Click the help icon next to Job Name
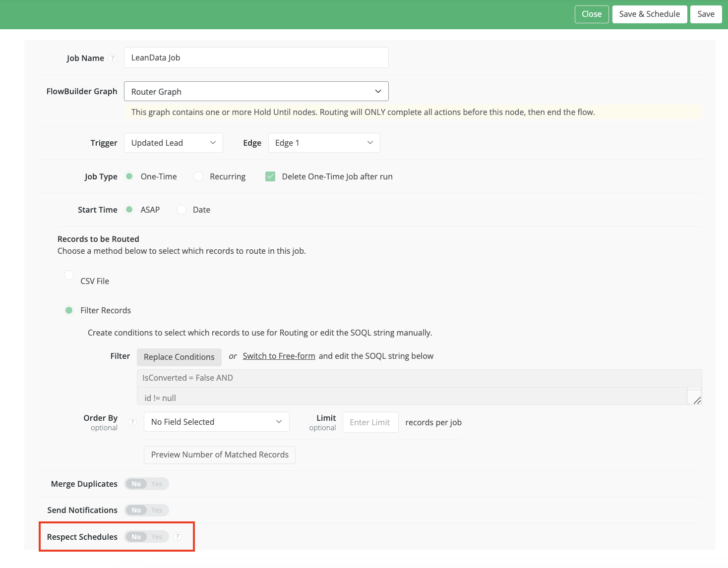The height and width of the screenshot is (568, 728). click(x=113, y=58)
